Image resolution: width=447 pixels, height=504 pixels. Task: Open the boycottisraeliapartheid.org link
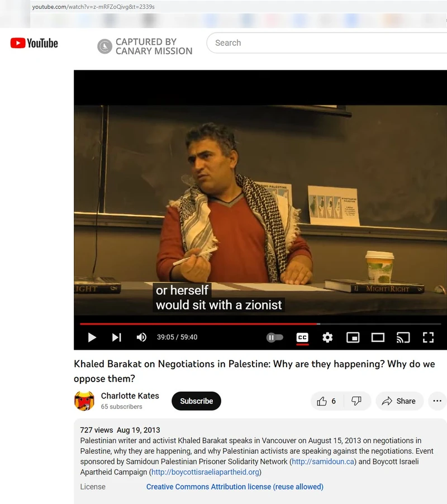[205, 472]
